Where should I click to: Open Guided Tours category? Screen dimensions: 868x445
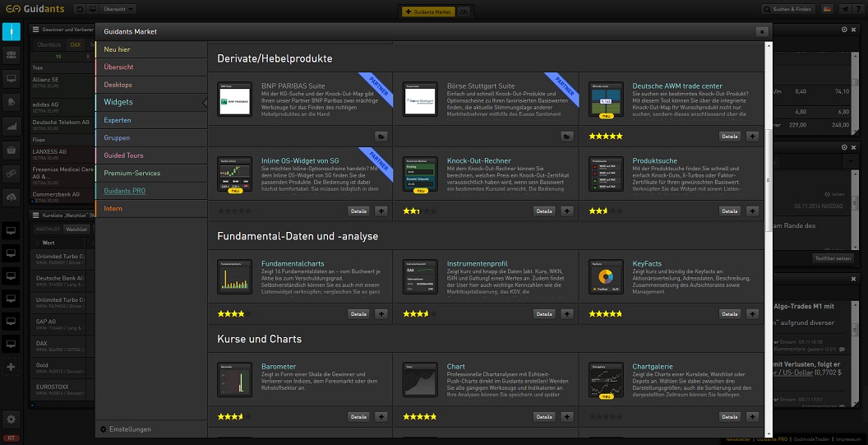tap(123, 155)
